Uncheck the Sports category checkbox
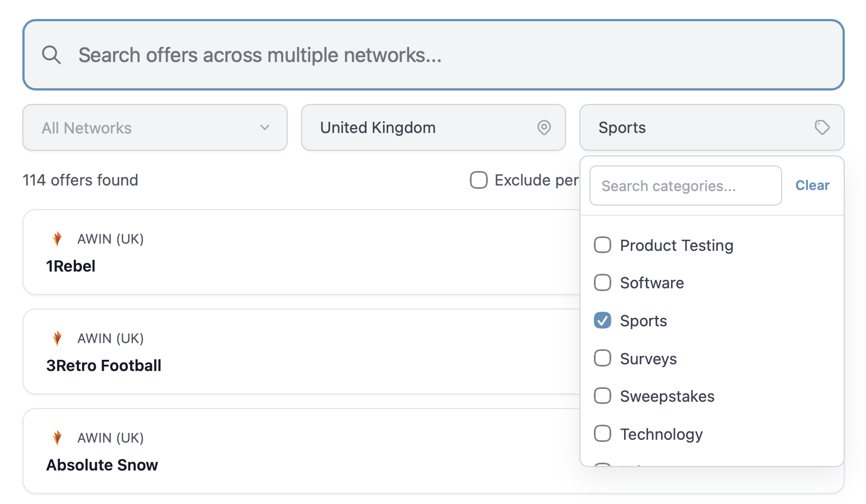The image size is (866, 504). tap(602, 320)
